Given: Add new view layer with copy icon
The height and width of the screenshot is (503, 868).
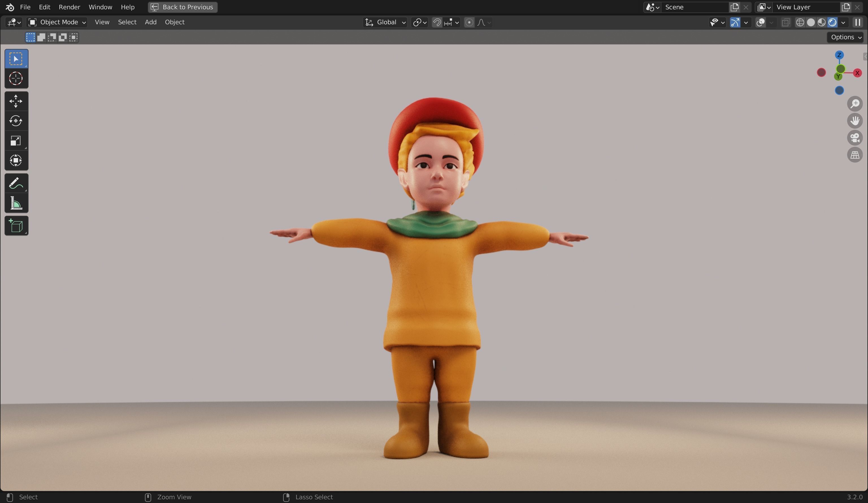Looking at the screenshot, I should pos(846,7).
